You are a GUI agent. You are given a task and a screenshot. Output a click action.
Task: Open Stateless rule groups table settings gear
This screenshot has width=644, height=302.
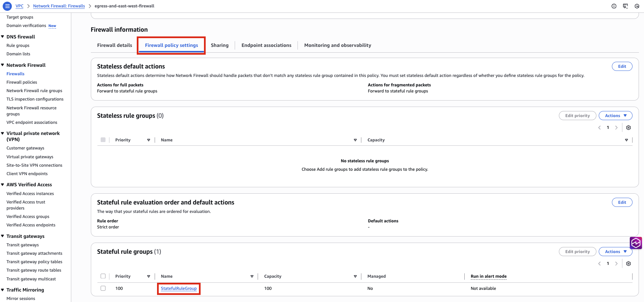(628, 128)
